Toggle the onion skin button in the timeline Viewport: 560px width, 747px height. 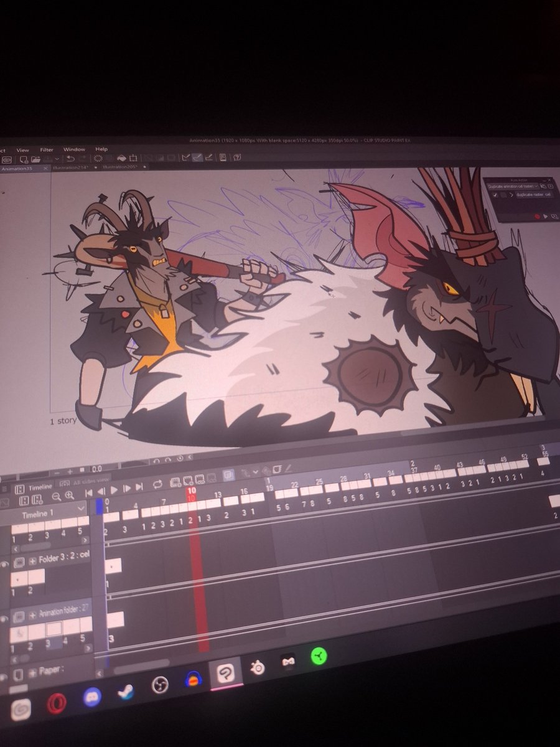[228, 475]
